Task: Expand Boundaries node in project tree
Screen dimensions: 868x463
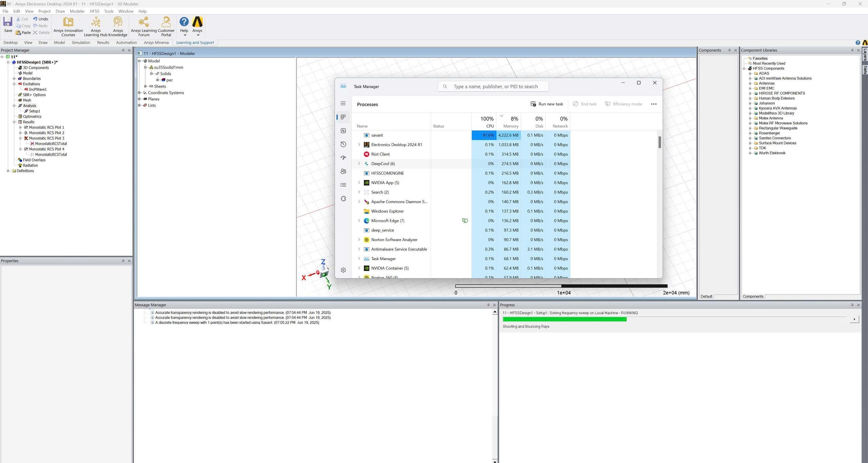Action: tap(14, 79)
